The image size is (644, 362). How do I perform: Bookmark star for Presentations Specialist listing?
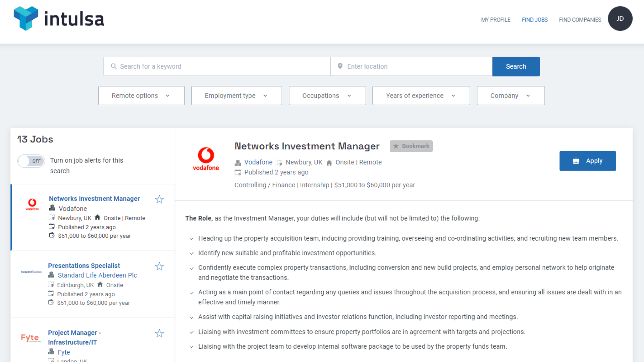coord(159,266)
